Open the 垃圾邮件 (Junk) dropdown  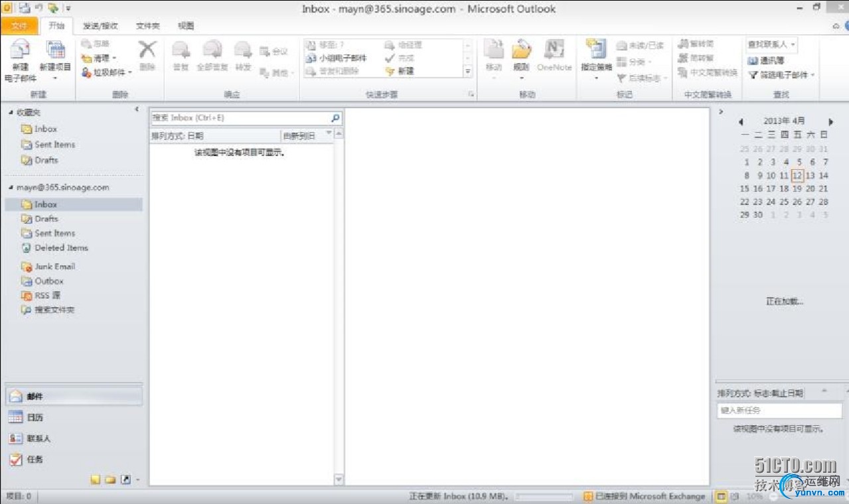(x=107, y=72)
